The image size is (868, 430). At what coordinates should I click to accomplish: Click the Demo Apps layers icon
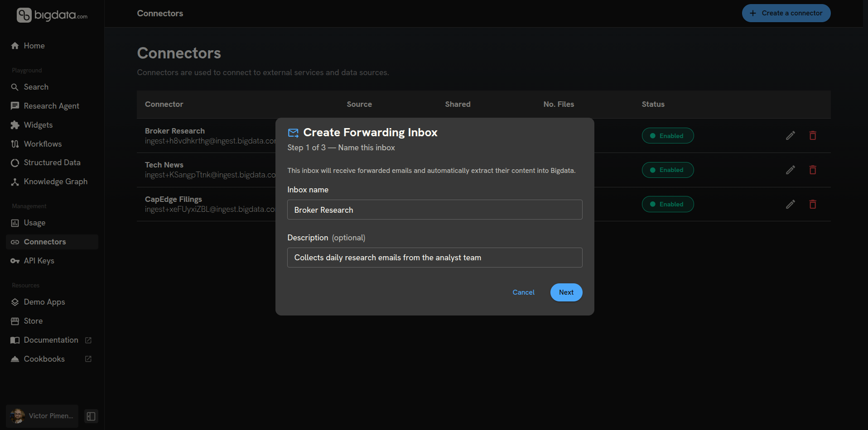coord(15,302)
